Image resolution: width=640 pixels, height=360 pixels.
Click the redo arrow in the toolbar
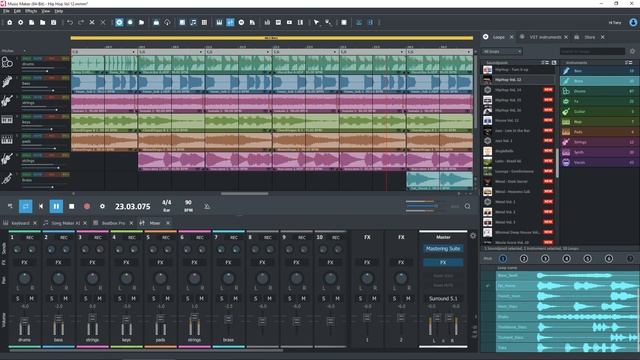click(x=81, y=22)
